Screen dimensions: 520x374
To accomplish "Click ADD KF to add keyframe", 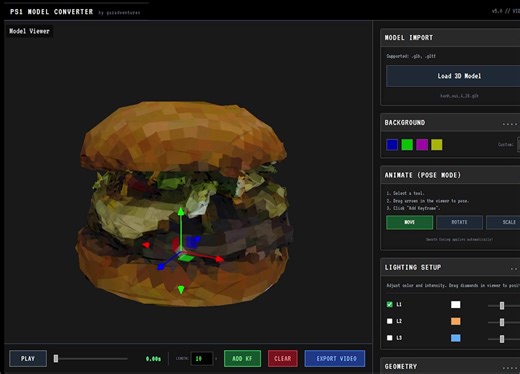I will (x=242, y=359).
